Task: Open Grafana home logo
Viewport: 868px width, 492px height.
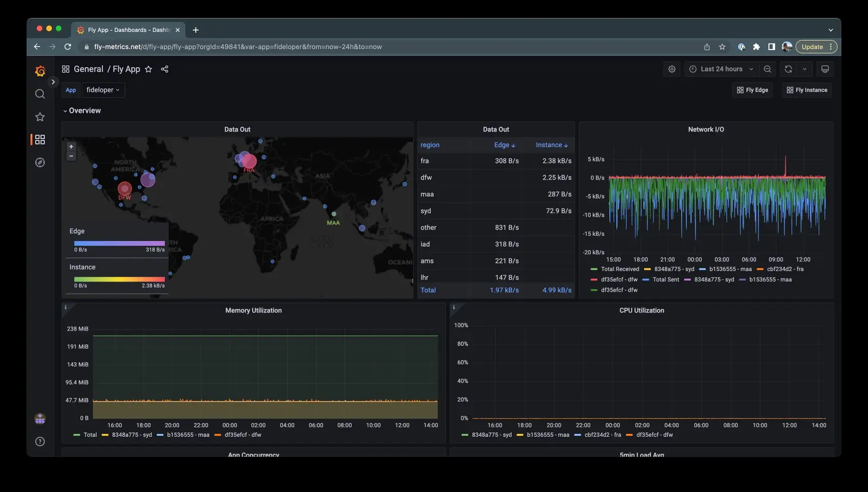Action: coord(40,71)
